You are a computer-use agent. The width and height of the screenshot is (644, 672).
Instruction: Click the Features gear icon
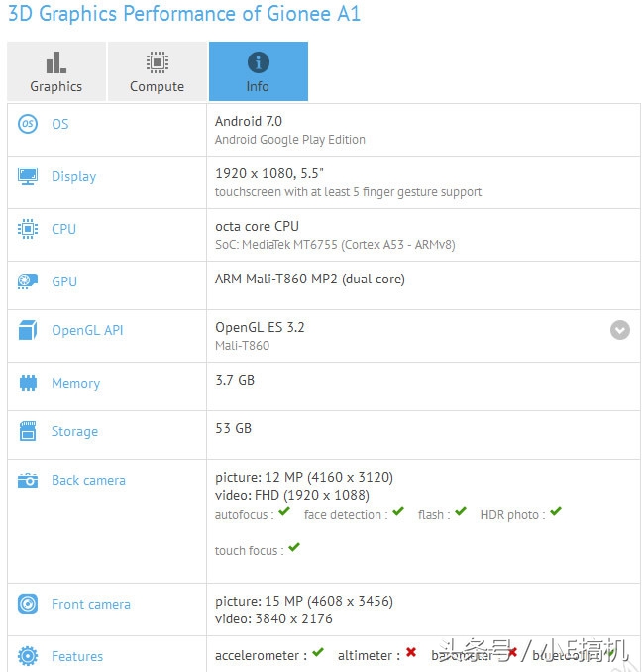point(28,656)
